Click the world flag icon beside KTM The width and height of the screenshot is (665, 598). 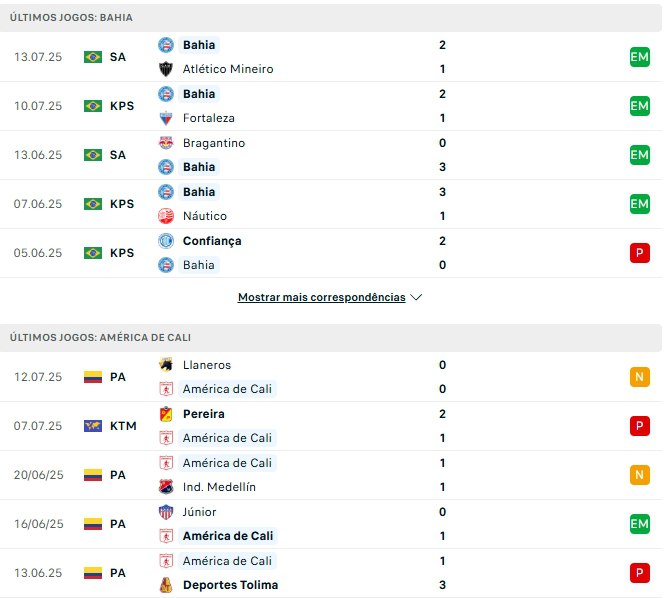(93, 426)
